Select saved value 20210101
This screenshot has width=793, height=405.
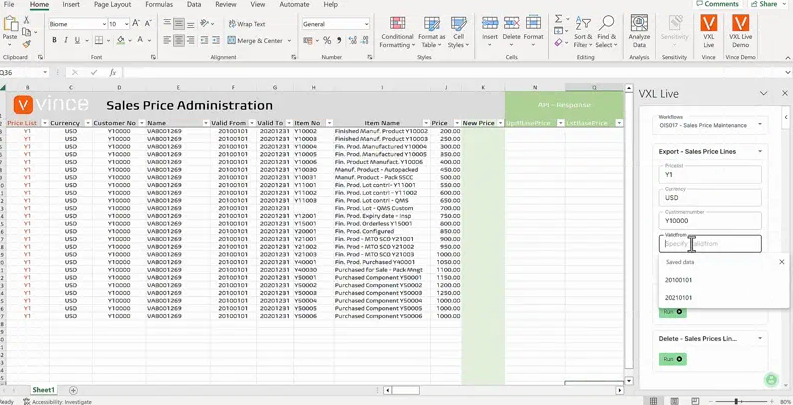click(679, 297)
